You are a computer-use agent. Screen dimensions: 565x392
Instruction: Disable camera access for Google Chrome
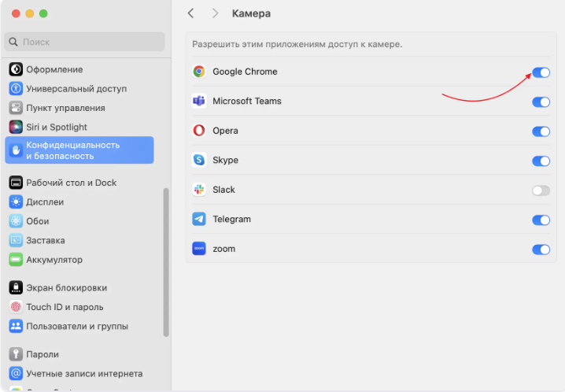541,72
